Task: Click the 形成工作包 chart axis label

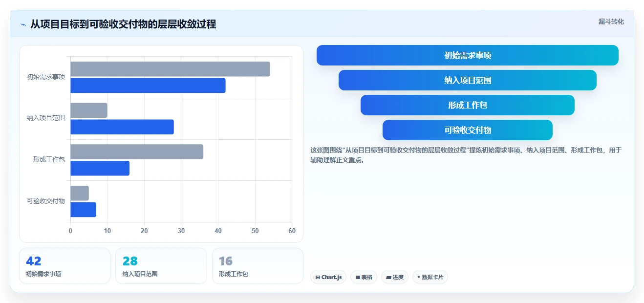Action: tap(49, 159)
